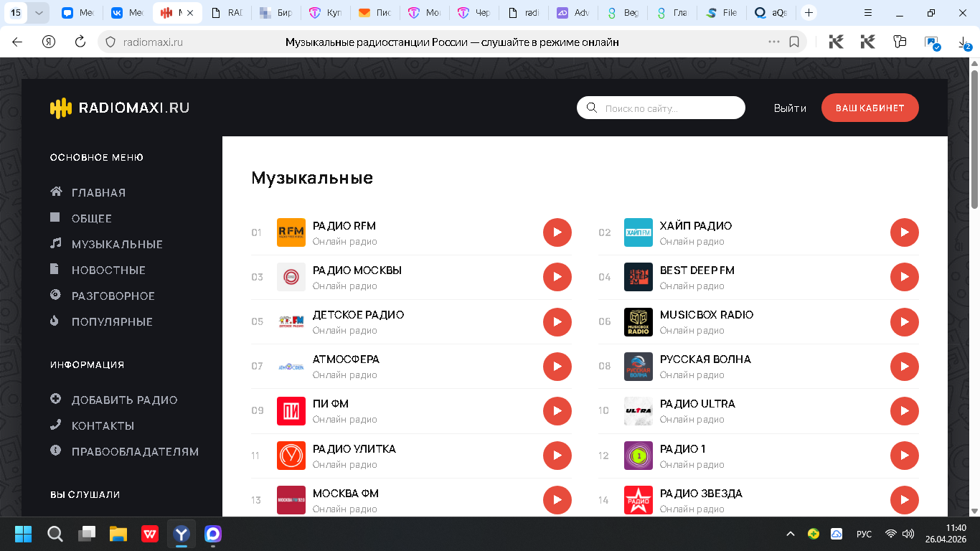This screenshot has width=980, height=551.
Task: Open the site protection shield icon
Action: [x=110, y=42]
